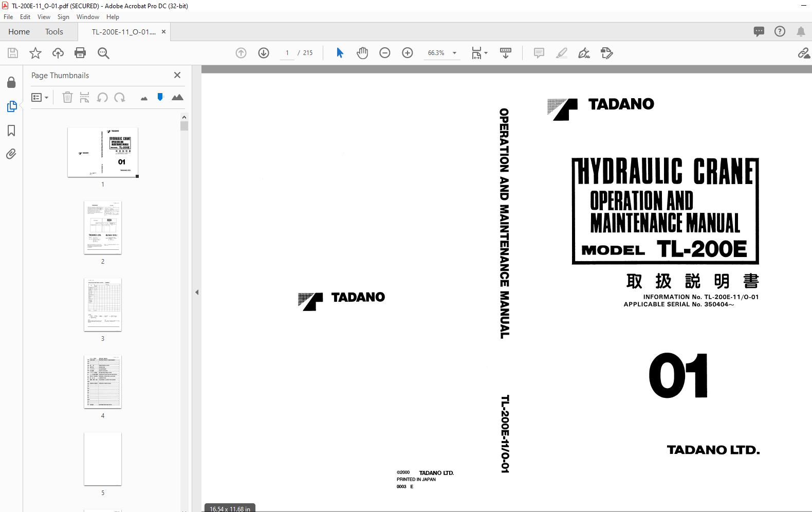The height and width of the screenshot is (512, 812).
Task: Open the Window menu
Action: pyautogui.click(x=88, y=17)
